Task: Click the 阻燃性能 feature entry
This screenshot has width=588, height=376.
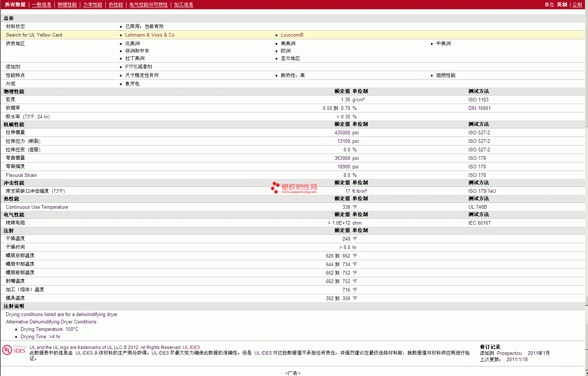Action: pos(446,75)
